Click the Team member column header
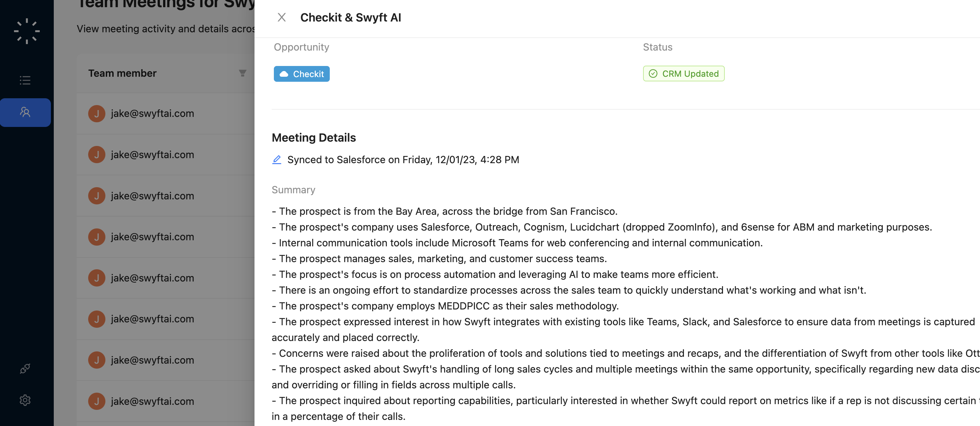Screen dimensions: 980x426 [x=123, y=73]
